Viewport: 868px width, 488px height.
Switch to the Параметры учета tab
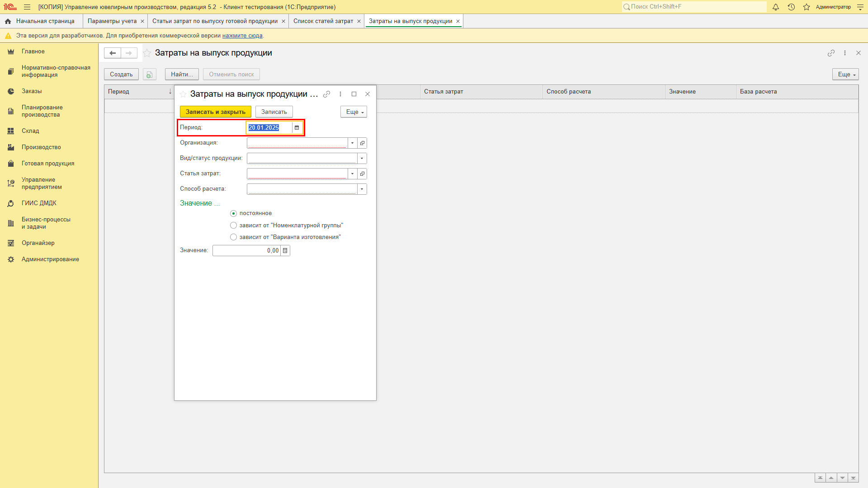(x=112, y=21)
